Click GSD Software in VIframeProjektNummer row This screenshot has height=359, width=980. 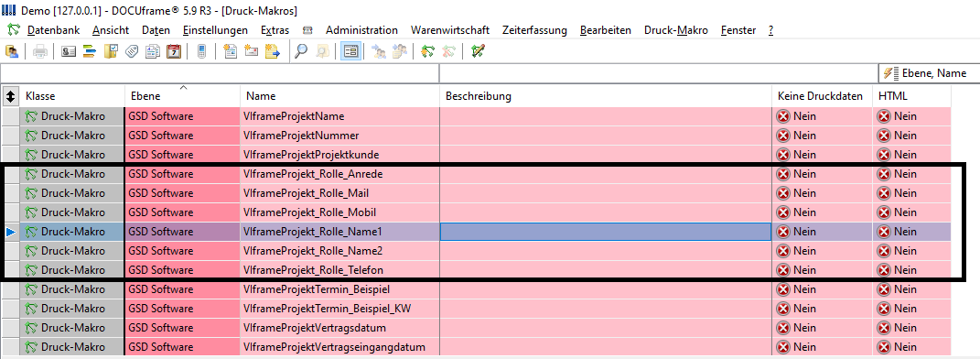click(161, 136)
